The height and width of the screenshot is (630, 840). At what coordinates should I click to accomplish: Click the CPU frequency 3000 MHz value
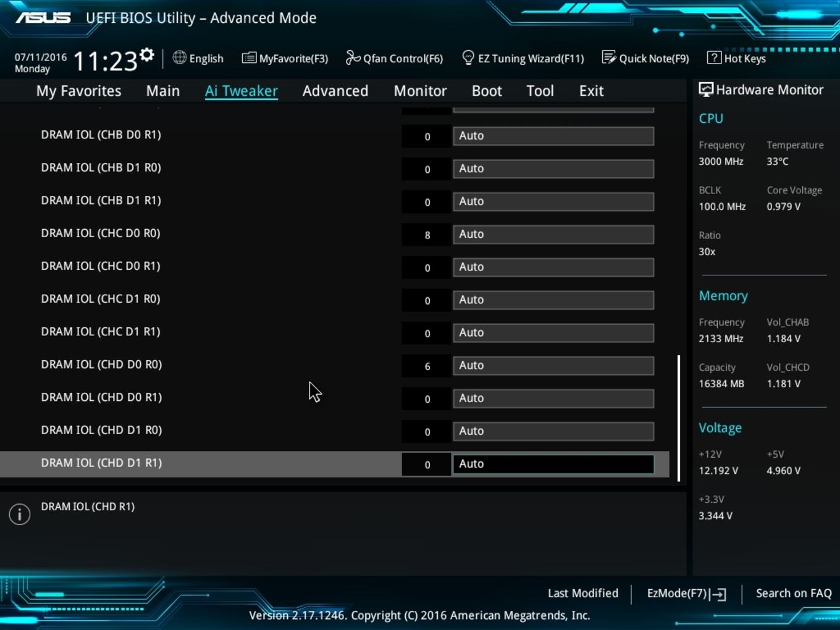(721, 161)
